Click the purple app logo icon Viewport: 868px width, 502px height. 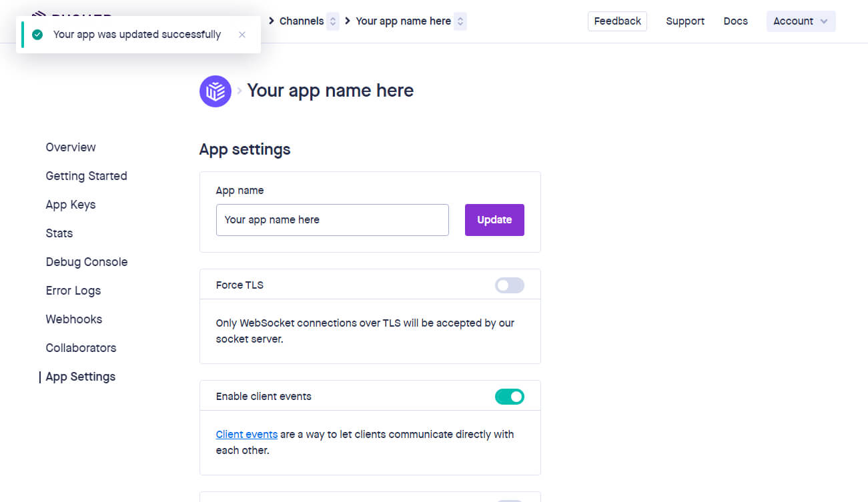pyautogui.click(x=215, y=91)
